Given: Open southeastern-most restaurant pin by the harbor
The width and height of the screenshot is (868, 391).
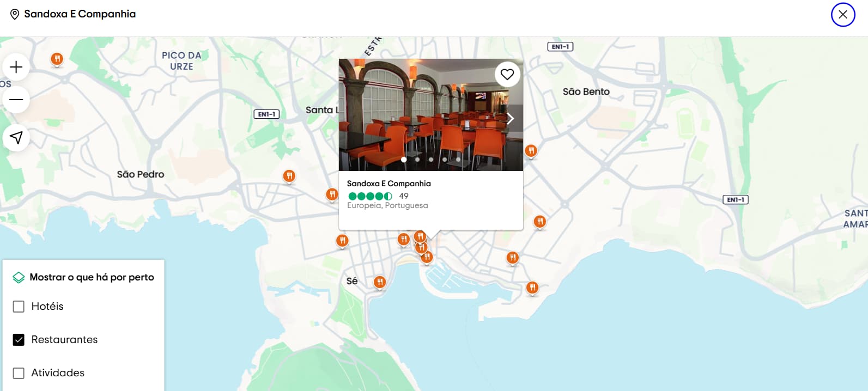Looking at the screenshot, I should 532,288.
